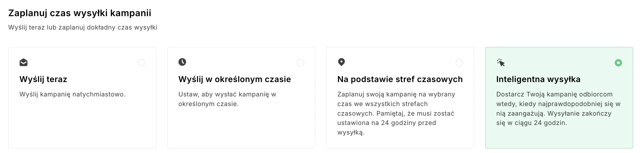The width and height of the screenshot is (644, 153).
Task: Click the open envelope icon
Action: (x=23, y=62)
